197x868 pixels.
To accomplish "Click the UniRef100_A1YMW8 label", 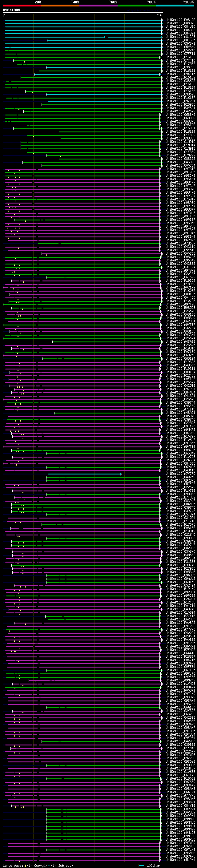I will coord(180,748).
